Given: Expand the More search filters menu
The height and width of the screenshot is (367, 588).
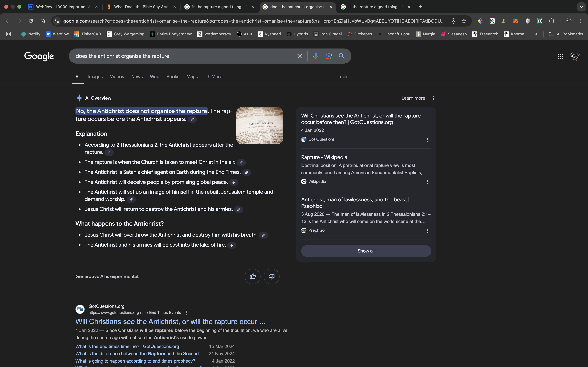Looking at the screenshot, I should [214, 77].
